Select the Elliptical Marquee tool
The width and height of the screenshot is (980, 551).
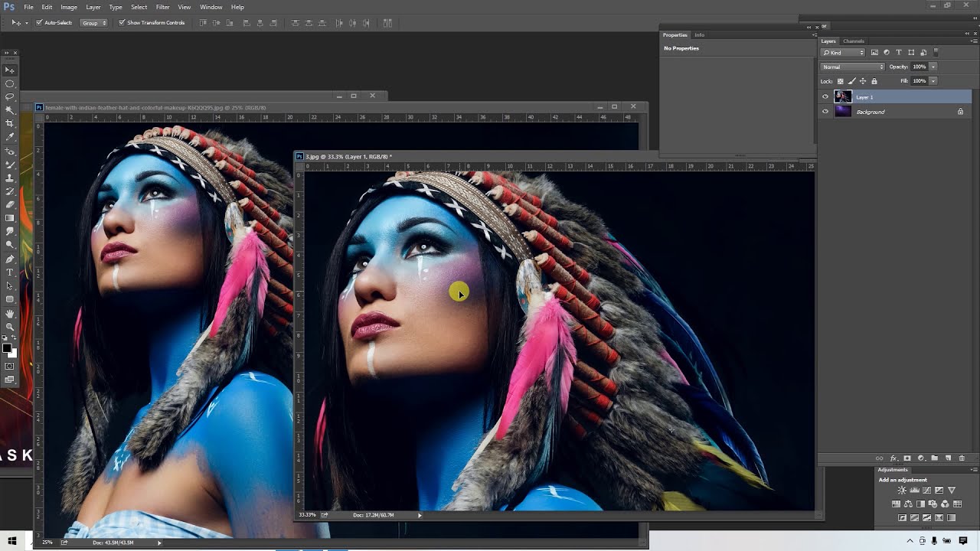pyautogui.click(x=10, y=83)
